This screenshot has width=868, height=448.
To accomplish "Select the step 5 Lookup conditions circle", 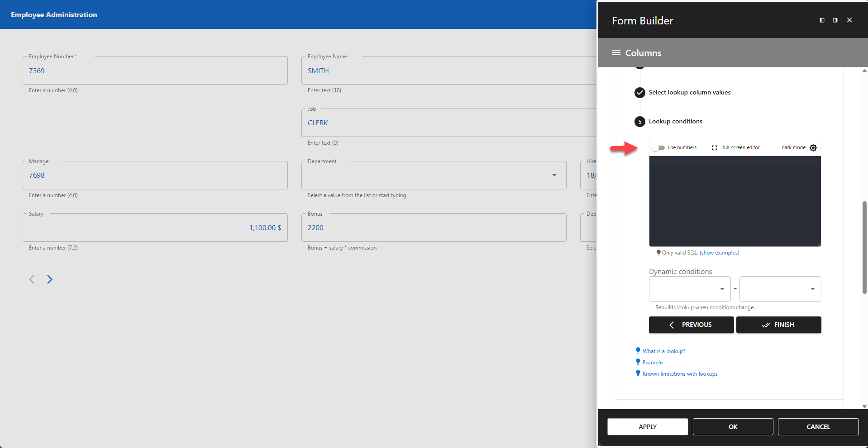I will coord(639,121).
